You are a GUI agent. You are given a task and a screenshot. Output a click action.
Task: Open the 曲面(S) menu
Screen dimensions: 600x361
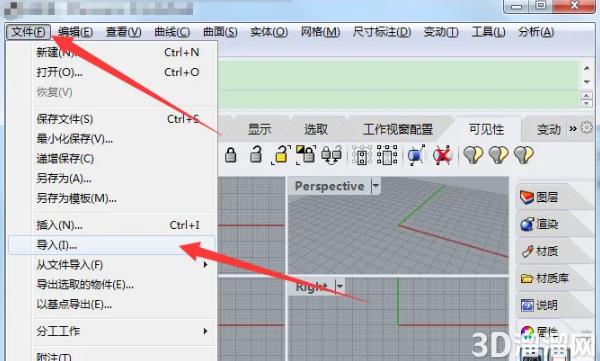pos(220,32)
